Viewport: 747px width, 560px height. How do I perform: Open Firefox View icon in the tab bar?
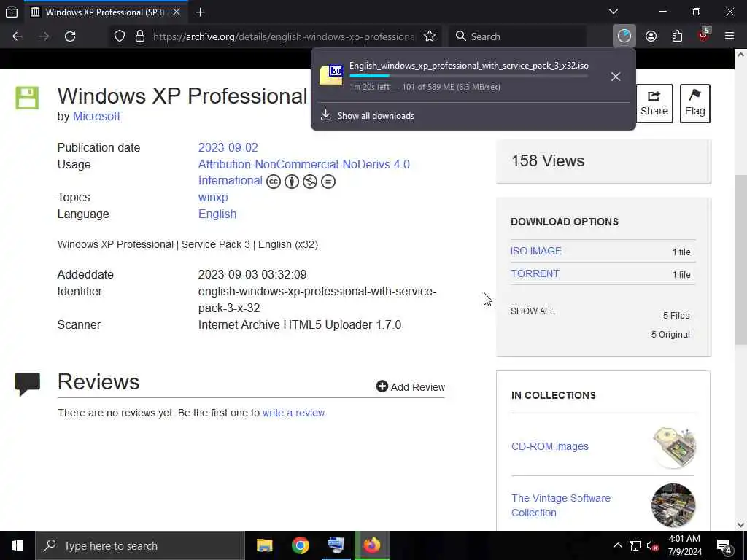[12, 12]
